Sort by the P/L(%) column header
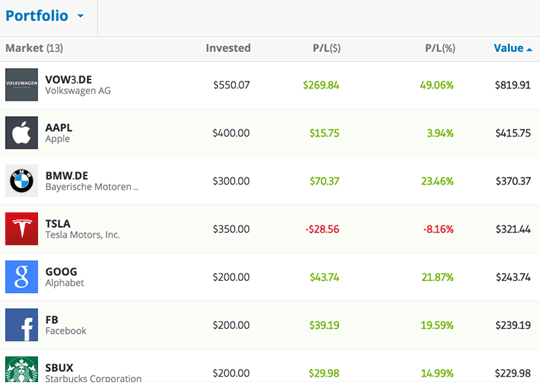This screenshot has width=540, height=383. [440, 48]
